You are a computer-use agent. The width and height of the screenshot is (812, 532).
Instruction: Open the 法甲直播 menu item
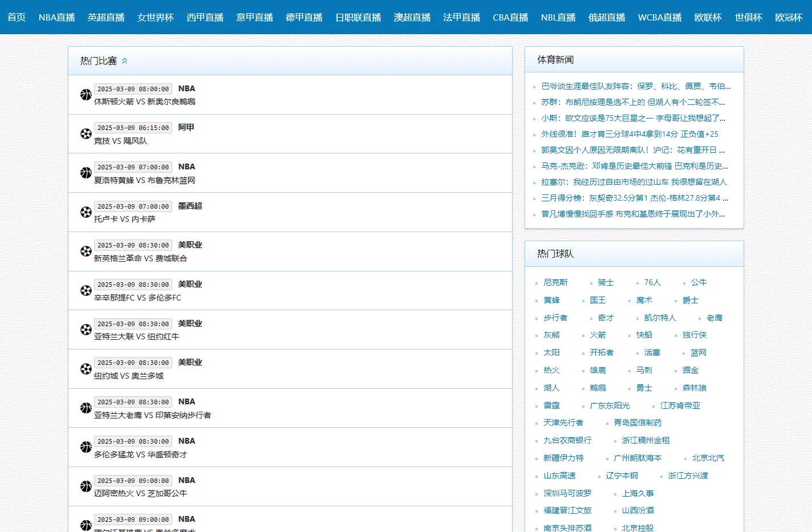tap(462, 17)
